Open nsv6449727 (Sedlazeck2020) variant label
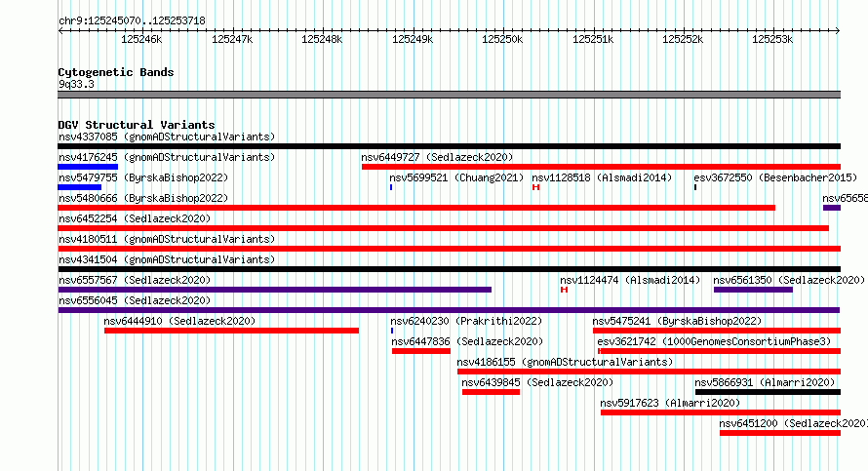The height and width of the screenshot is (471, 868). pos(437,157)
